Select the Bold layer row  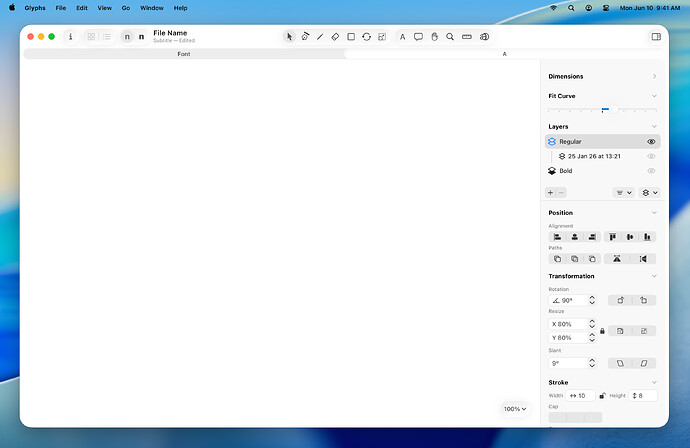[x=602, y=171]
